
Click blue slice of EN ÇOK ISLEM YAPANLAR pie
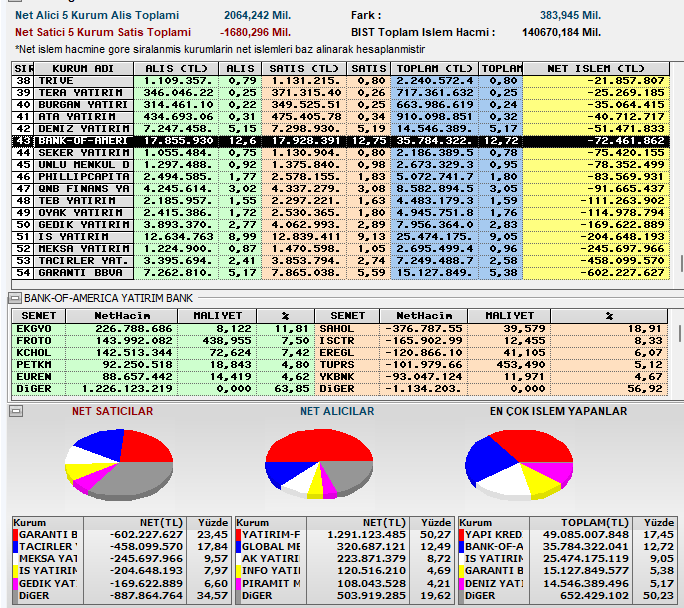coord(489,461)
